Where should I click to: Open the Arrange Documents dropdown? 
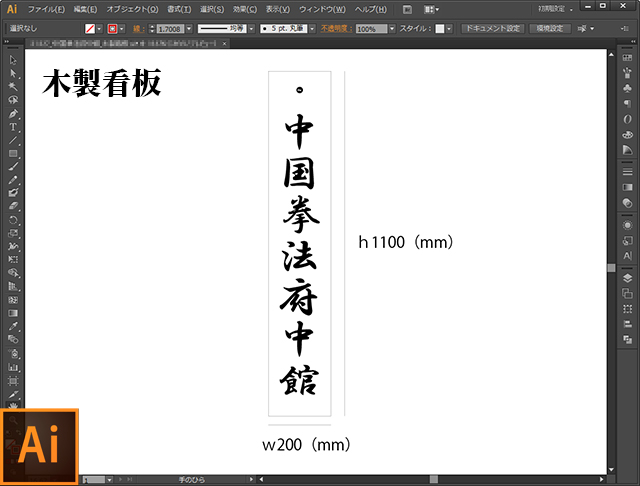(x=431, y=9)
